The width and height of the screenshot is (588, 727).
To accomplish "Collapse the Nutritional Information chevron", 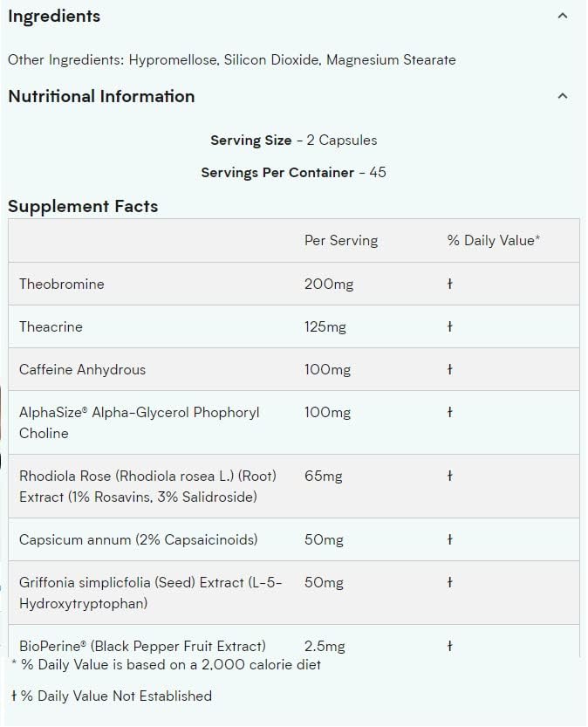I will (x=563, y=96).
